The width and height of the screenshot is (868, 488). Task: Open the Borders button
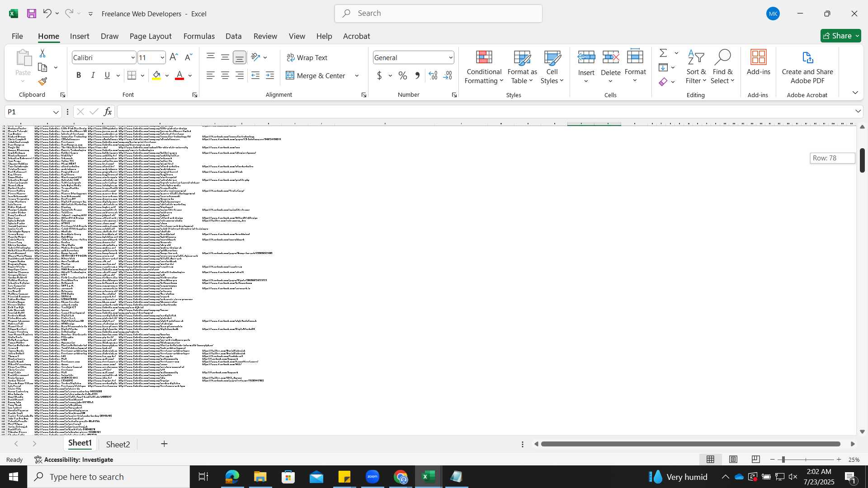tap(132, 75)
